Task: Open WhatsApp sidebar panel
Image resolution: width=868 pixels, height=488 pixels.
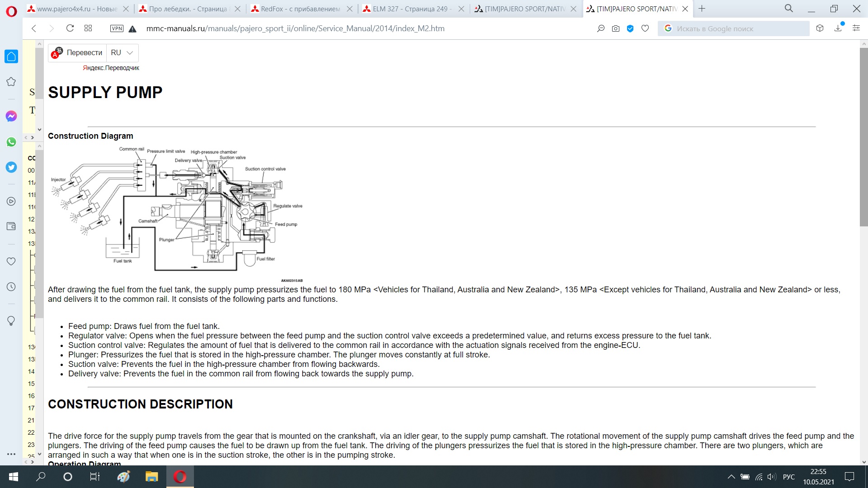Action: 11,142
